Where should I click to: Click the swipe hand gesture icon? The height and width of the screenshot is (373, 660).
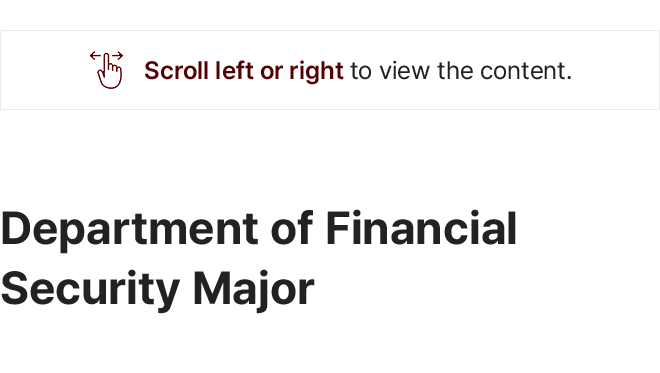[106, 70]
